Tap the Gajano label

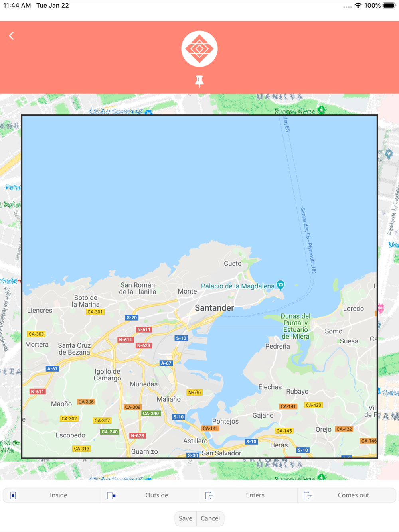point(263,416)
